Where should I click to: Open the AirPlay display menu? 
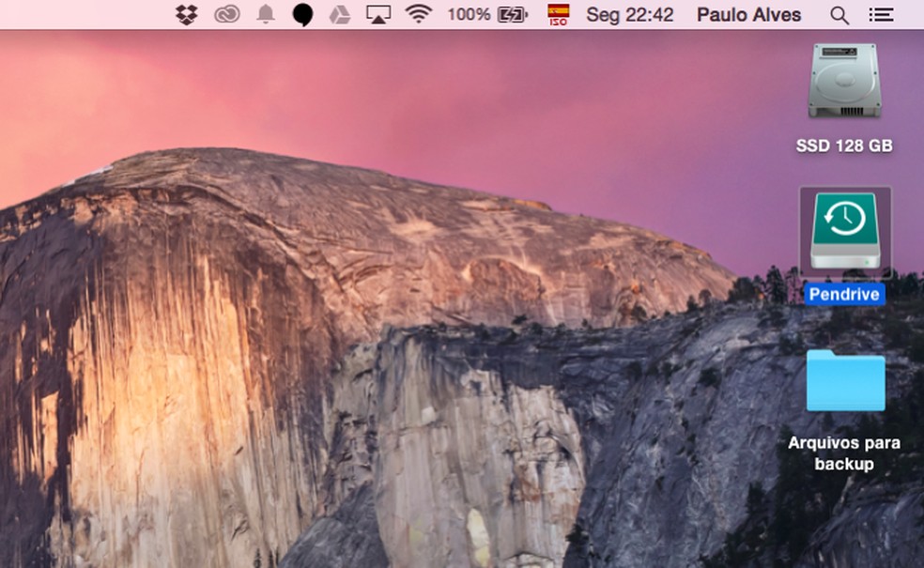378,15
